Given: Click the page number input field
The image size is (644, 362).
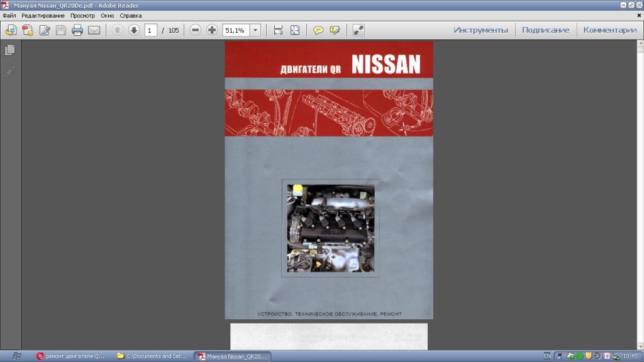Looking at the screenshot, I should tap(150, 30).
